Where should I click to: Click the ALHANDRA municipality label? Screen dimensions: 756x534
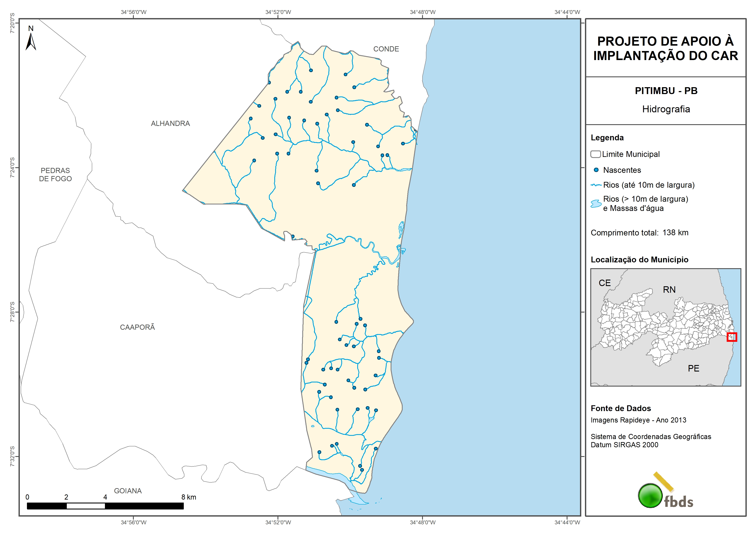[x=170, y=123]
